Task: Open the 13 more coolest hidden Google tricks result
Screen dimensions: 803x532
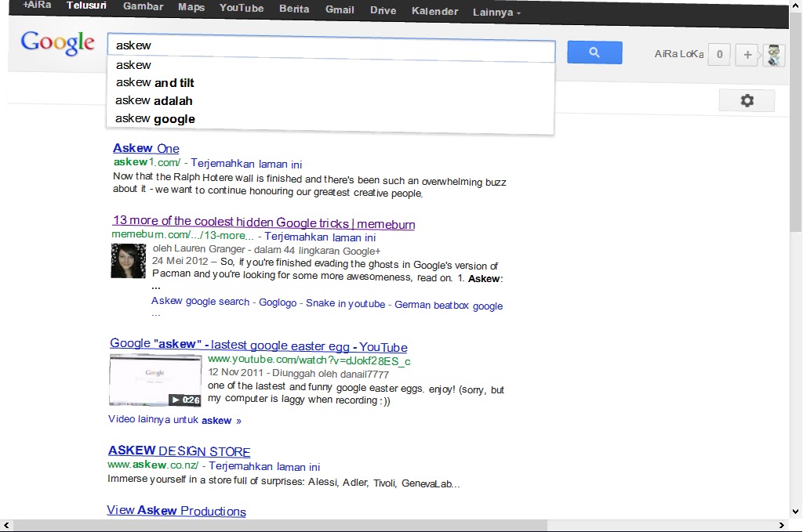Action: [x=263, y=222]
